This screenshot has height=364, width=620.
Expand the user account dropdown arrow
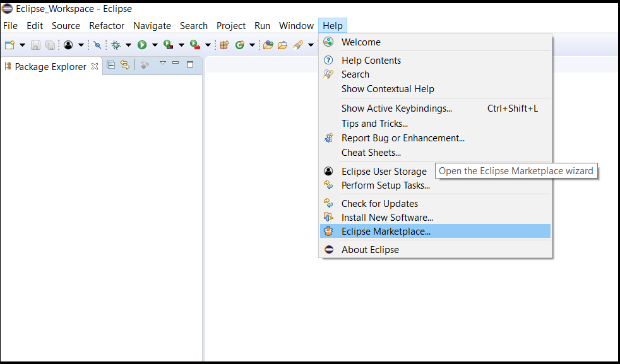(x=81, y=45)
